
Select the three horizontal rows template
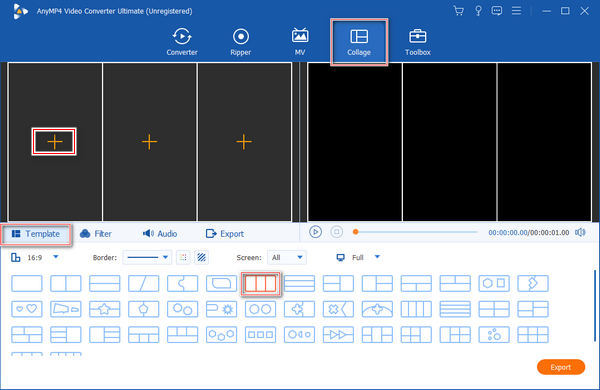click(300, 284)
